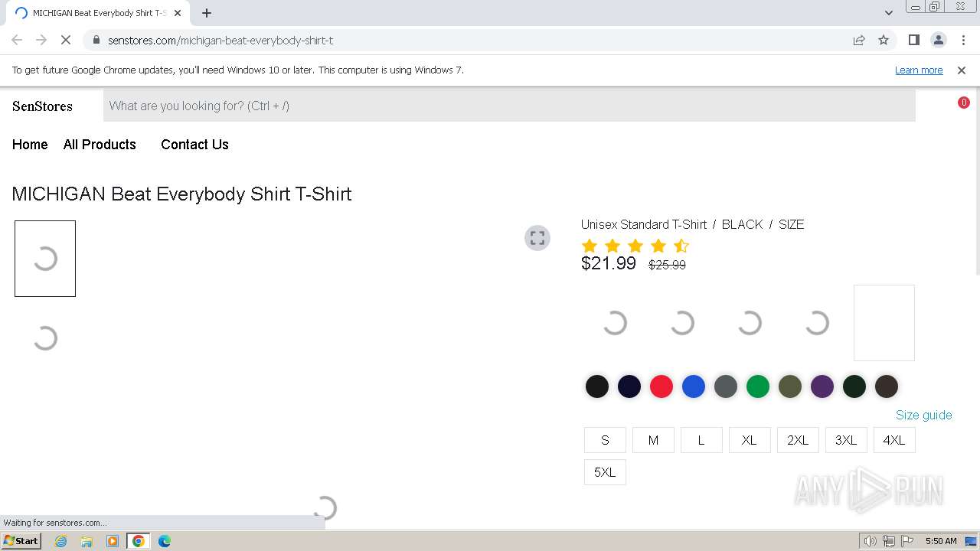
Task: Select the black color swatch
Action: 597,386
